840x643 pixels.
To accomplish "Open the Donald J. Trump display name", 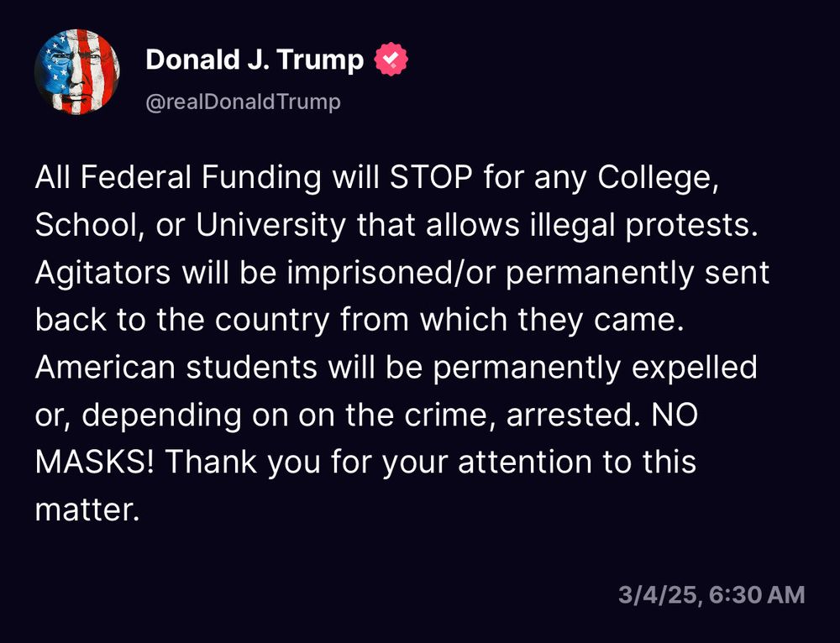I will pos(255,59).
